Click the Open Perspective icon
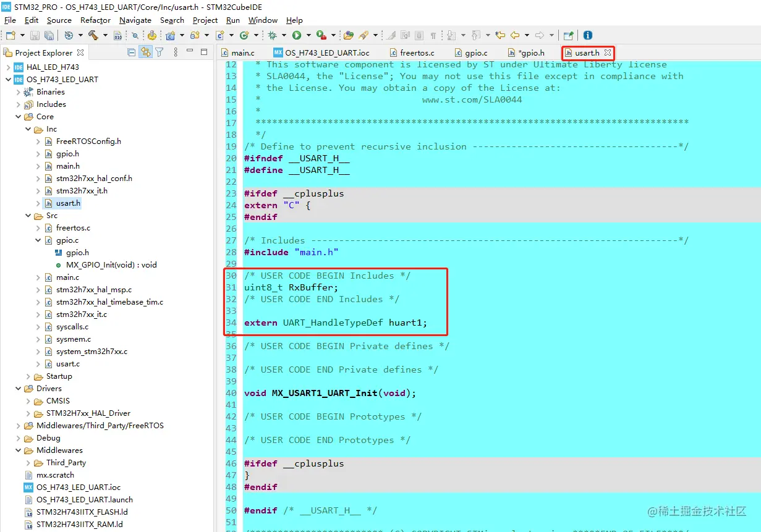This screenshot has width=761, height=532. tap(569, 35)
